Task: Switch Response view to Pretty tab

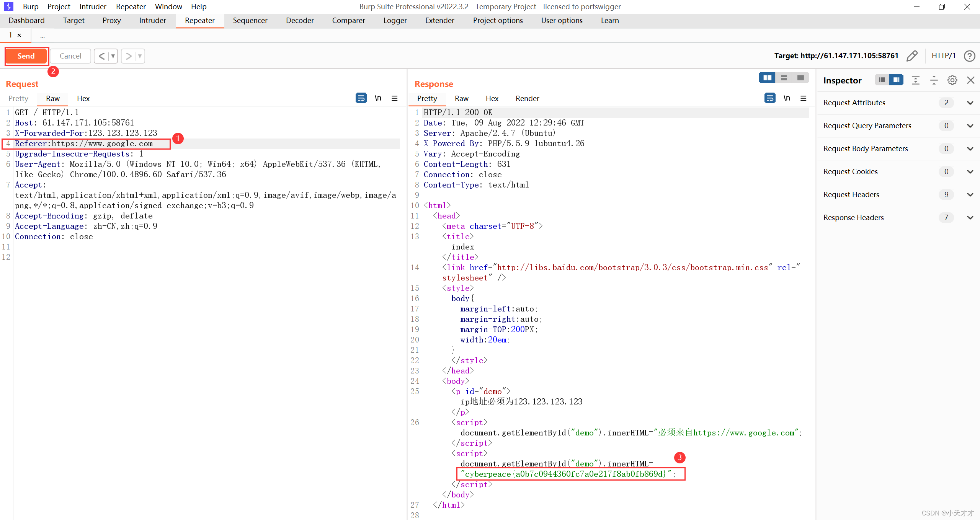Action: pyautogui.click(x=427, y=98)
